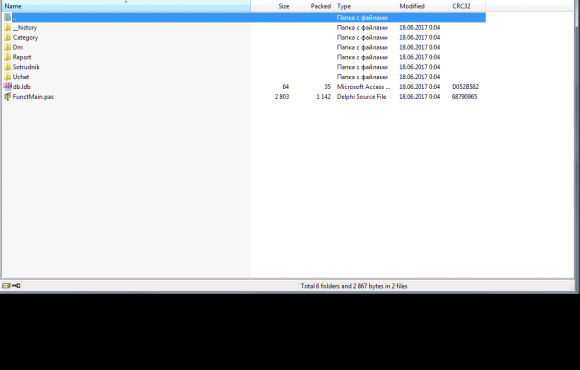The height and width of the screenshot is (370, 580).
Task: Select the Uchet folder icon
Action: [7, 77]
